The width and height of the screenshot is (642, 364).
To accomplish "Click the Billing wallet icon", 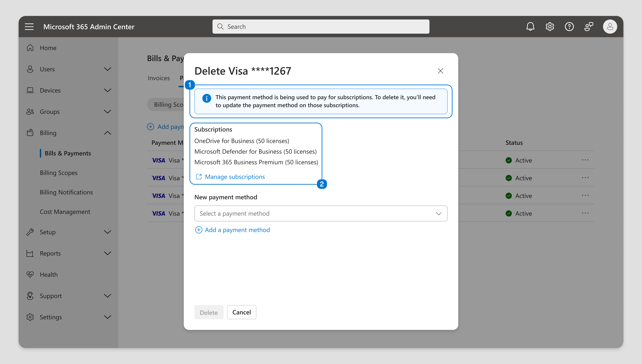I will pyautogui.click(x=30, y=133).
